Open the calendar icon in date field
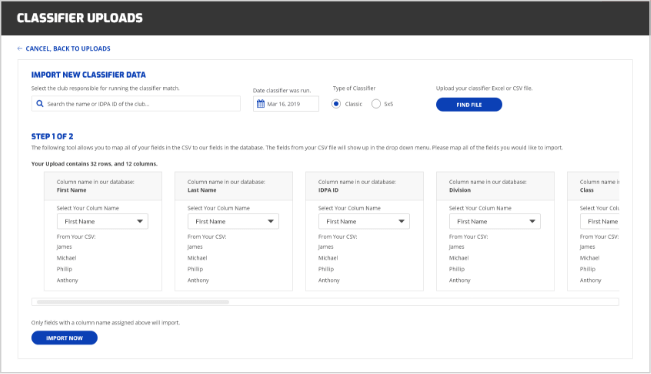Image resolution: width=651 pixels, height=374 pixels. (x=261, y=104)
